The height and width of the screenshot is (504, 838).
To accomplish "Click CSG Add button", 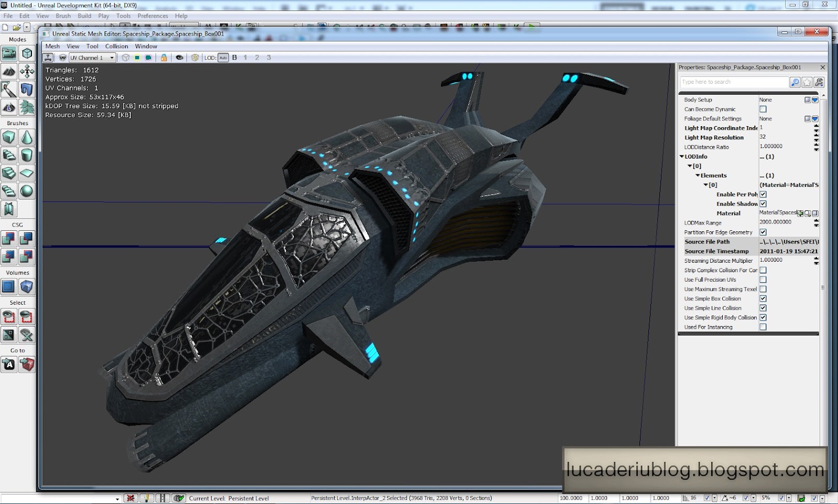I will 9,239.
